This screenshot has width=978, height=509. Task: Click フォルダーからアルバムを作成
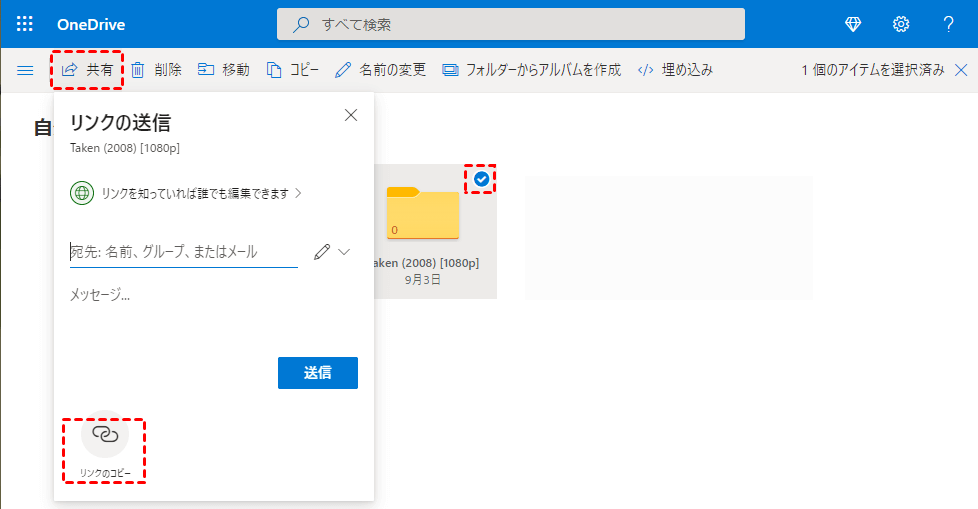pos(532,70)
